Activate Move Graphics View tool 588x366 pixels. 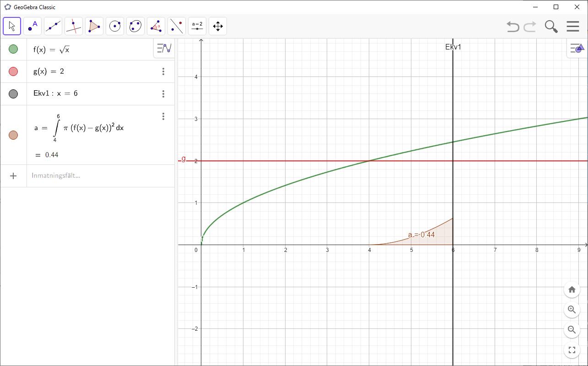(x=218, y=26)
